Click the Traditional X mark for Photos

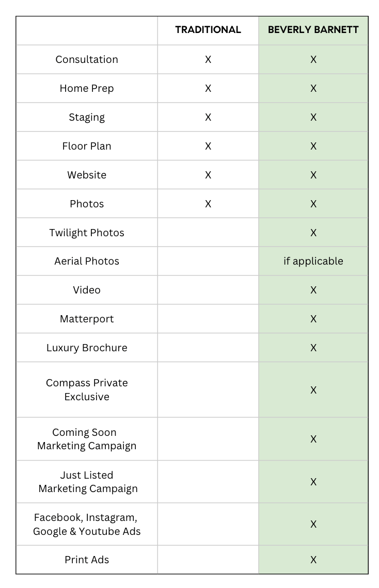[x=208, y=204]
